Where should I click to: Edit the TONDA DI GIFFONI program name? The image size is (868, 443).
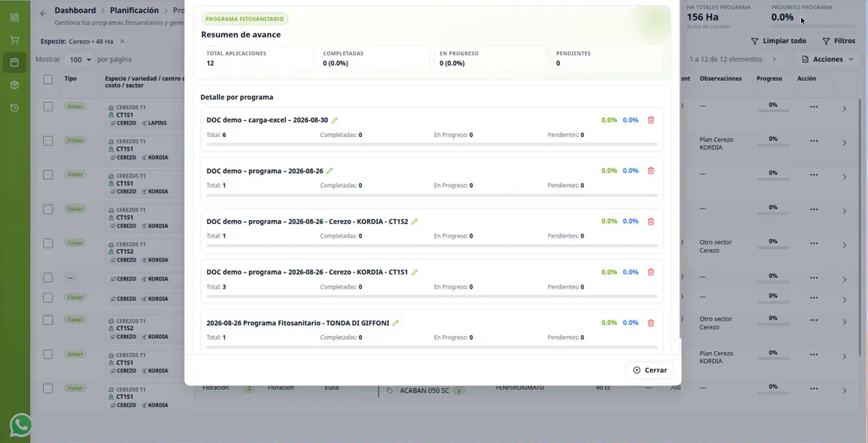coord(396,323)
